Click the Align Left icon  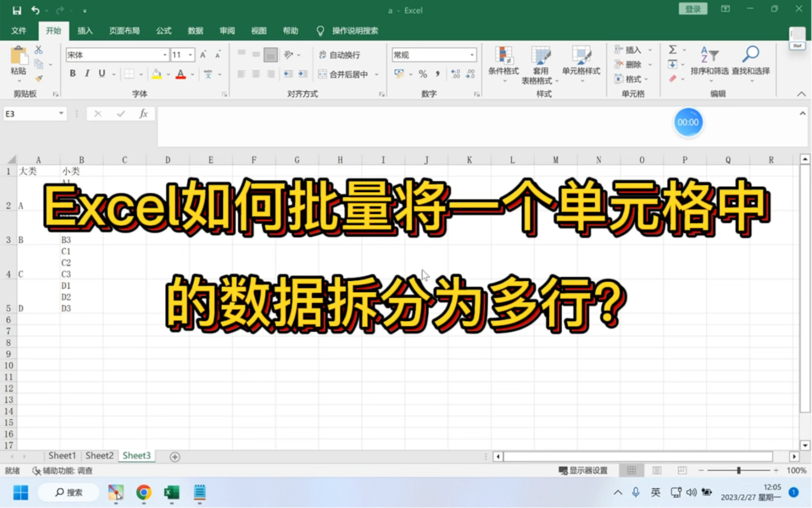[241, 74]
